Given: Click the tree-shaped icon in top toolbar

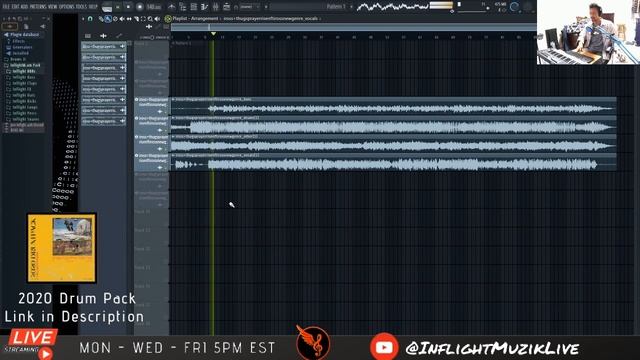Looking at the screenshot, I should coord(182,7).
